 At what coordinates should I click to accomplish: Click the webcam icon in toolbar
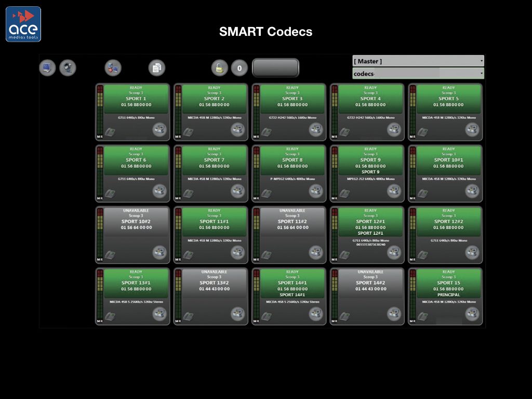click(68, 68)
